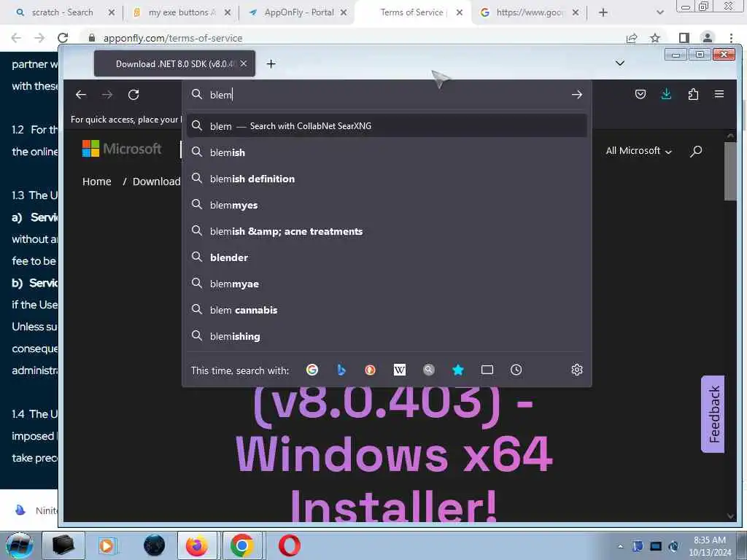Image resolution: width=747 pixels, height=560 pixels.
Task: Search bookmarks using the star icon
Action: pyautogui.click(x=458, y=370)
